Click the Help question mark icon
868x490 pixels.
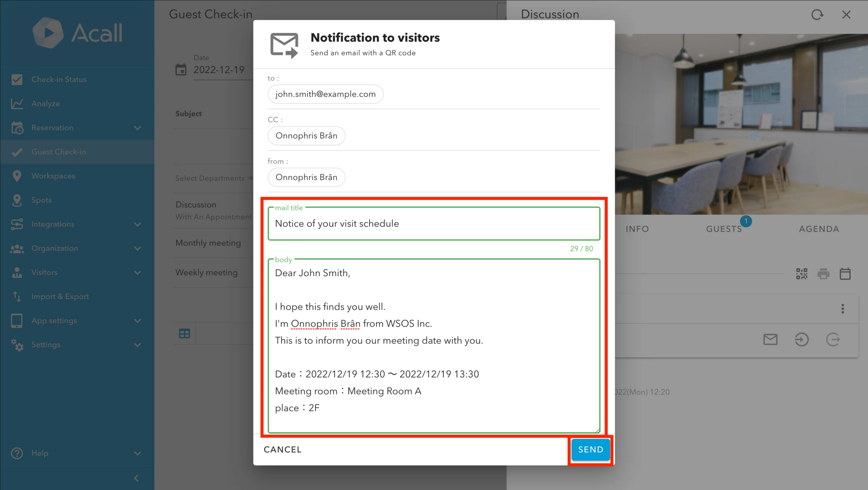[x=17, y=453]
